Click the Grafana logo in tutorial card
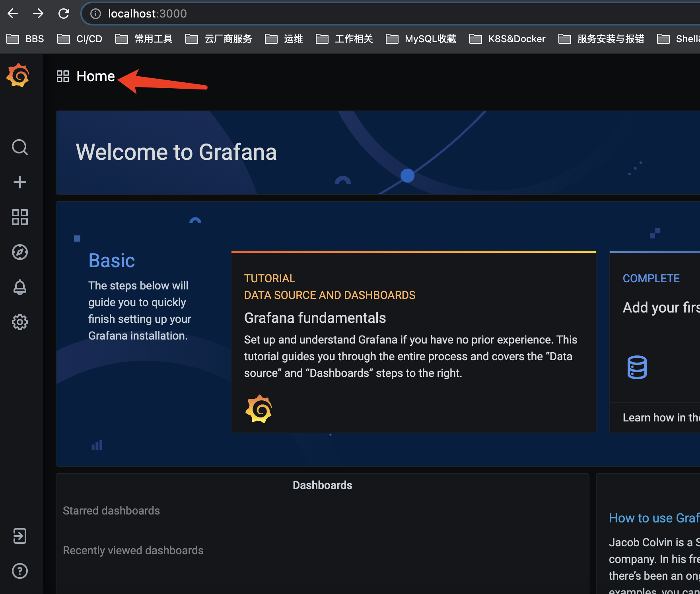The width and height of the screenshot is (700, 594). pos(259,409)
